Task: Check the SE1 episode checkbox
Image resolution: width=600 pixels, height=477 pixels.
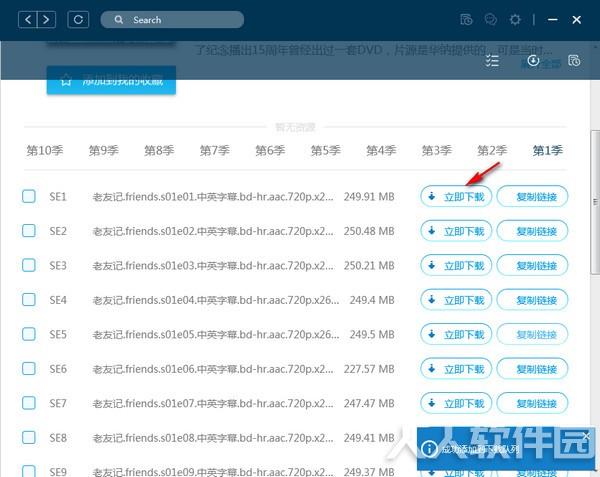Action: [29, 196]
